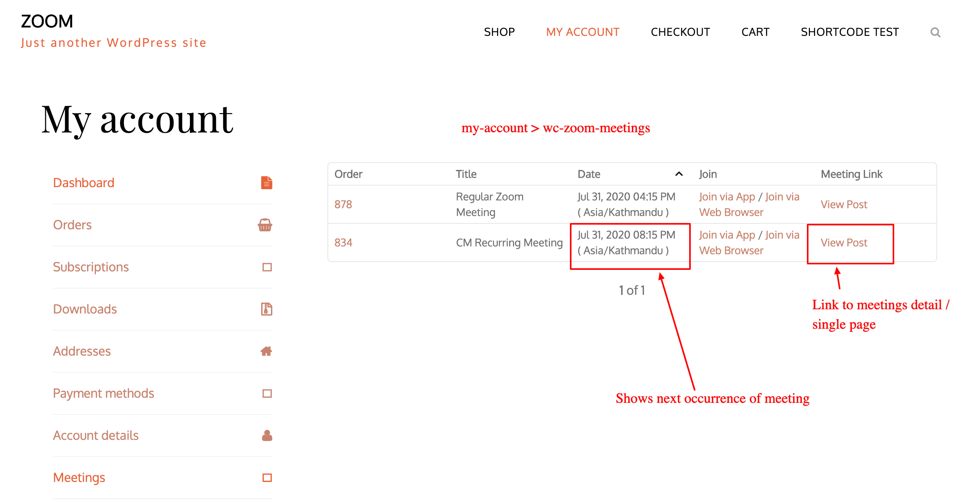Go to CHECKOUT in navigation

click(680, 32)
